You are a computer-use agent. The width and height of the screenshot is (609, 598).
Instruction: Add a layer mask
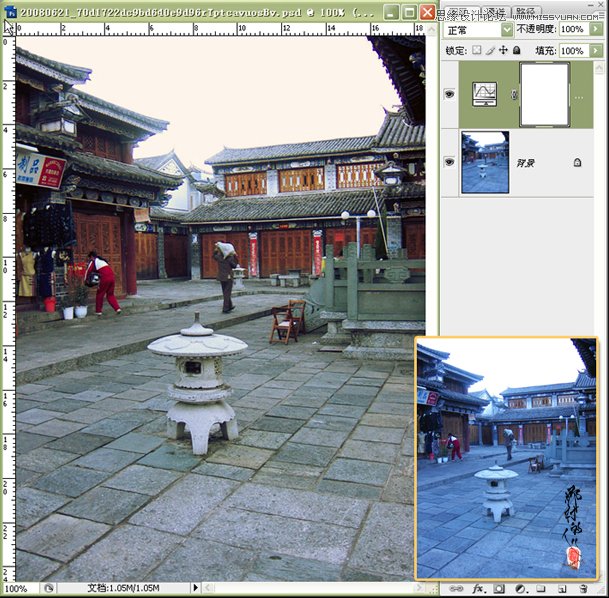[x=500, y=589]
